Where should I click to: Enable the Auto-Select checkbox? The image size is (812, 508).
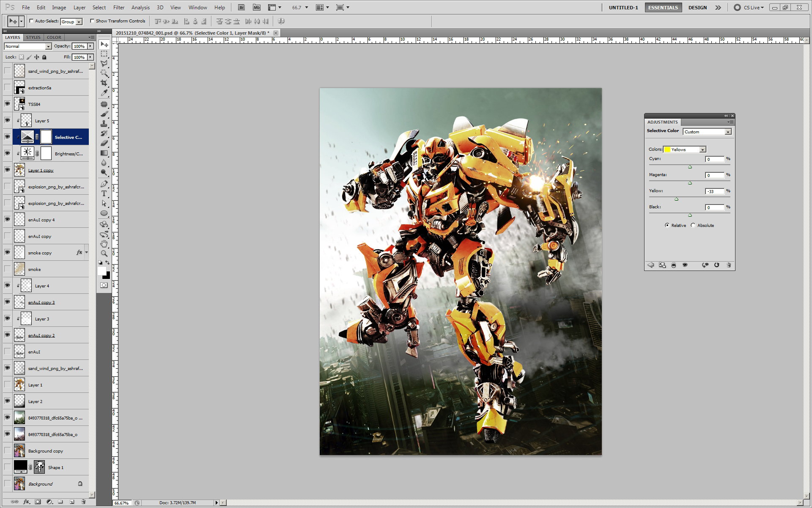click(x=31, y=21)
